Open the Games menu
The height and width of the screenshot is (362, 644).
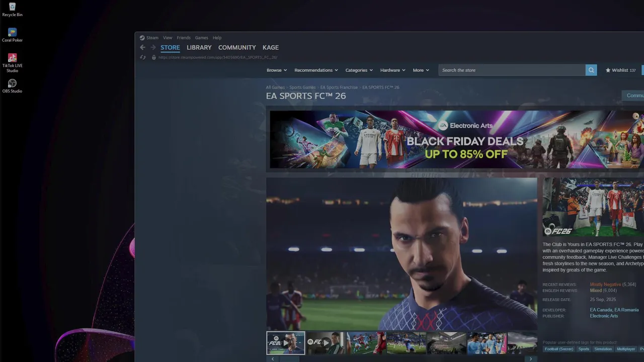click(202, 38)
